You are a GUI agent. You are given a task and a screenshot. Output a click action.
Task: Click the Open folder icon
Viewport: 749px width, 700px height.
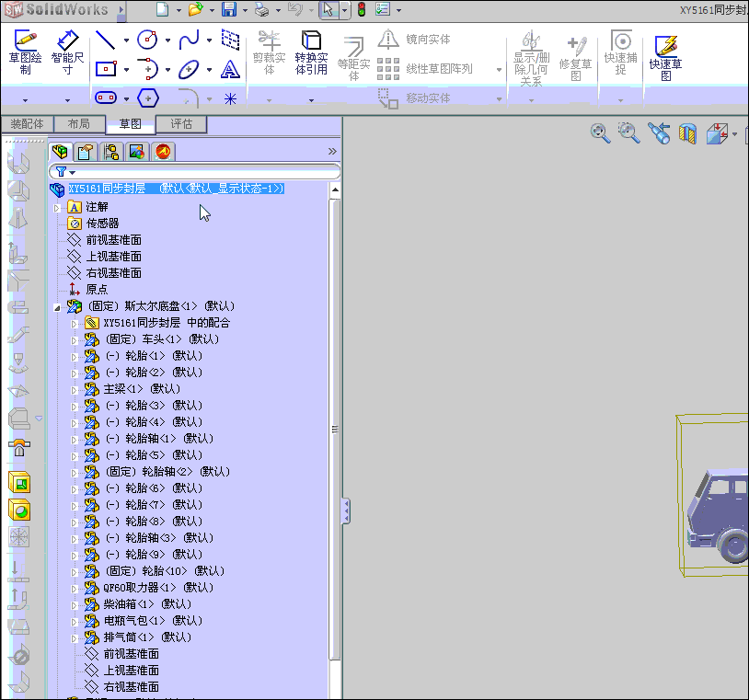195,9
